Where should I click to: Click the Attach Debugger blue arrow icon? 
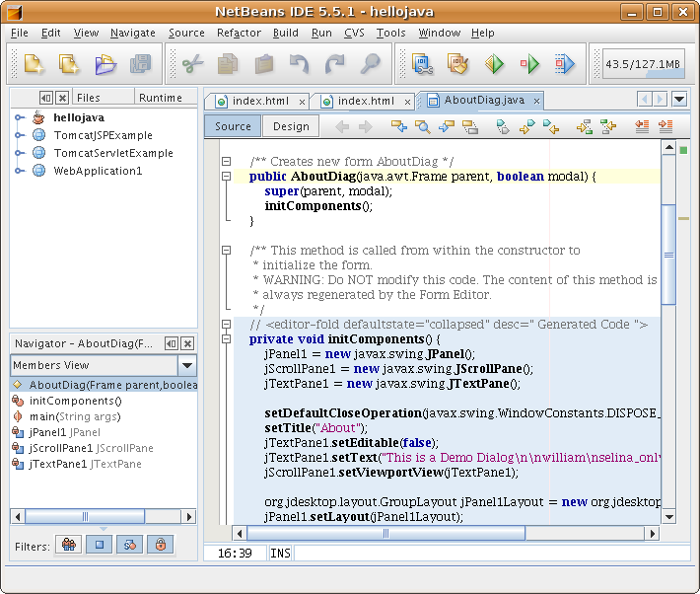[x=565, y=64]
